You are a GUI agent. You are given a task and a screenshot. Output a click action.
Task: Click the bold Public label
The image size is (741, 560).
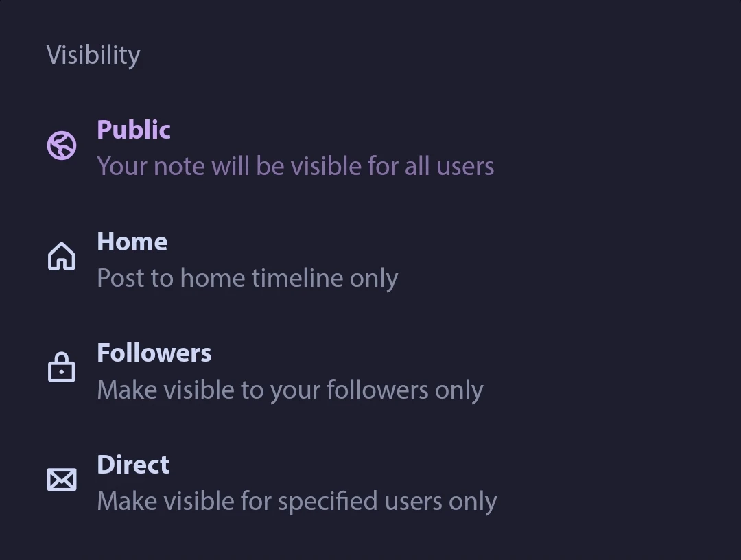pyautogui.click(x=134, y=129)
